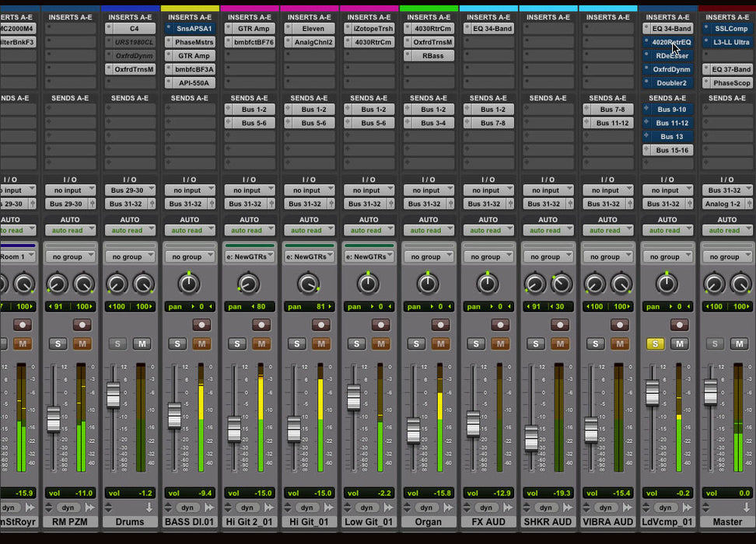This screenshot has width=756, height=544.
Task: Solo the Low Git_01 track
Action: pos(357,343)
